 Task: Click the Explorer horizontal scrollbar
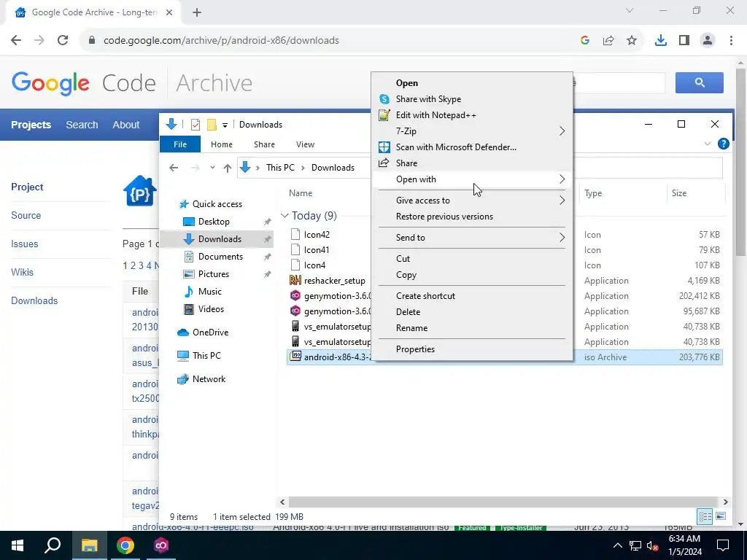[503, 502]
